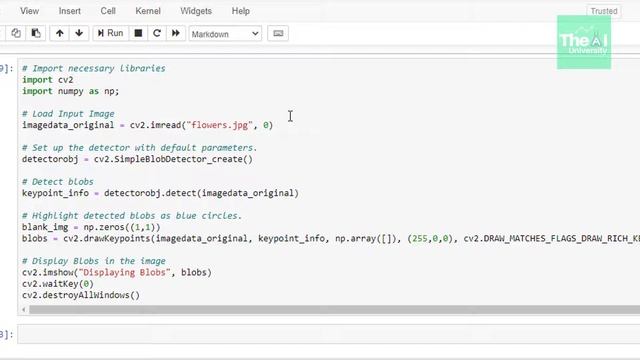The image size is (640, 360).
Task: Open the Markdown cell type dropdown
Action: [225, 34]
